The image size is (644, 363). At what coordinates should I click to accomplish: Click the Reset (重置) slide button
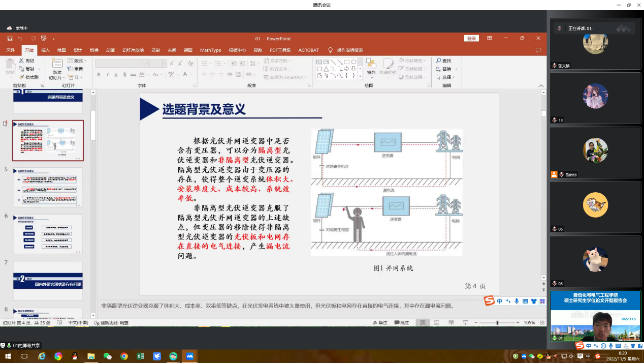tap(76, 69)
